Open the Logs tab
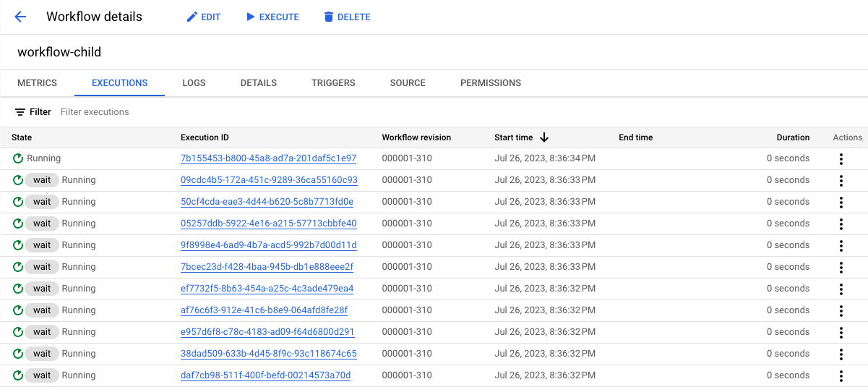This screenshot has width=868, height=387. pos(194,83)
